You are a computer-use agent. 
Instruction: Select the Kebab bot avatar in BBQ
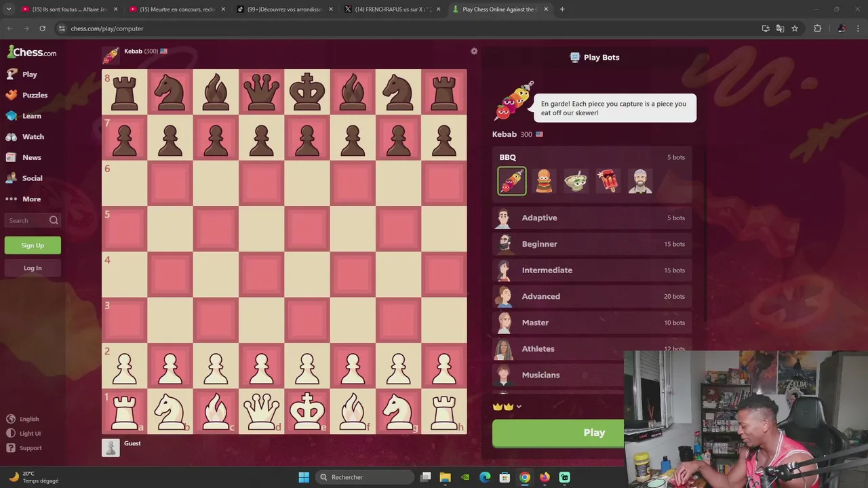(x=512, y=181)
